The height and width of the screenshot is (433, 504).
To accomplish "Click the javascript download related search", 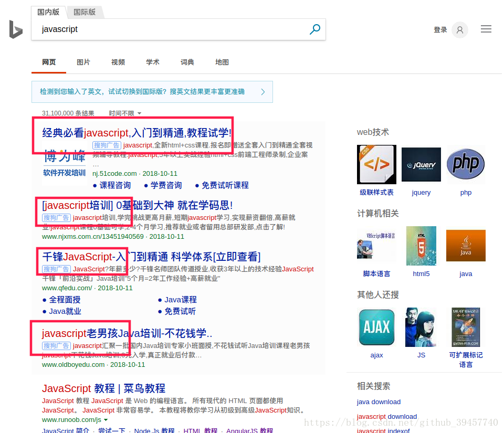I will (387, 416).
